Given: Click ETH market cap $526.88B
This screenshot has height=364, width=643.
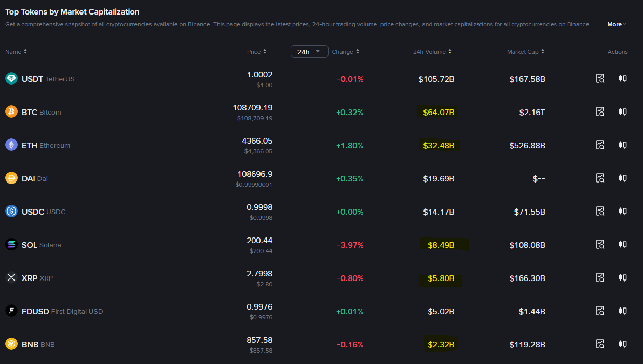Looking at the screenshot, I should (527, 145).
